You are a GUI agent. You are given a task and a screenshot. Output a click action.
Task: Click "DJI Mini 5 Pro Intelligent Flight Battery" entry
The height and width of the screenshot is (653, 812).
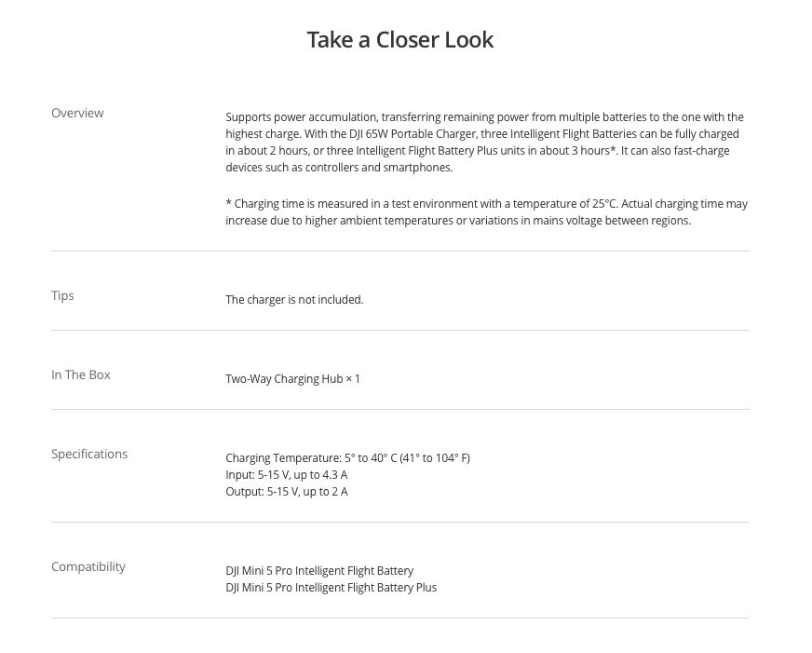point(319,571)
